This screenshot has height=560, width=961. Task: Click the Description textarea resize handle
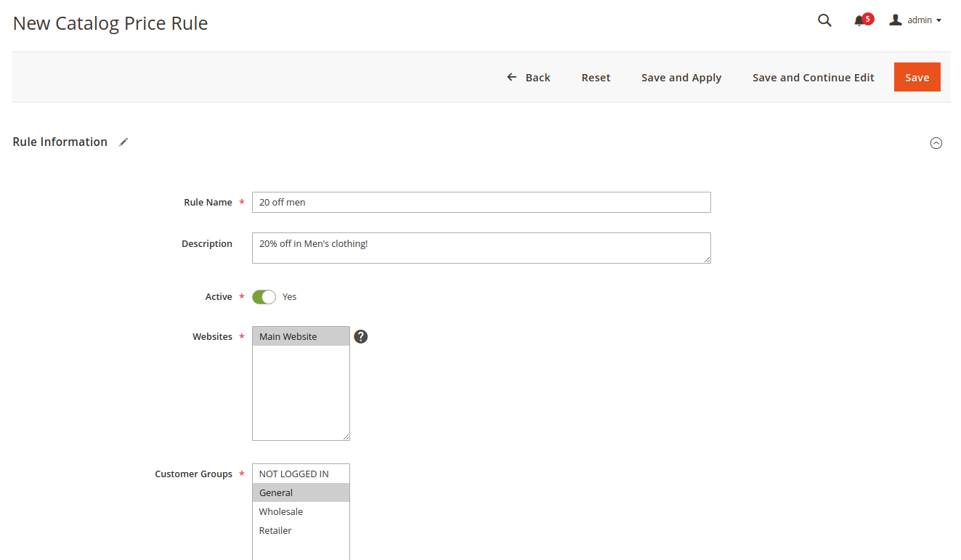(707, 259)
